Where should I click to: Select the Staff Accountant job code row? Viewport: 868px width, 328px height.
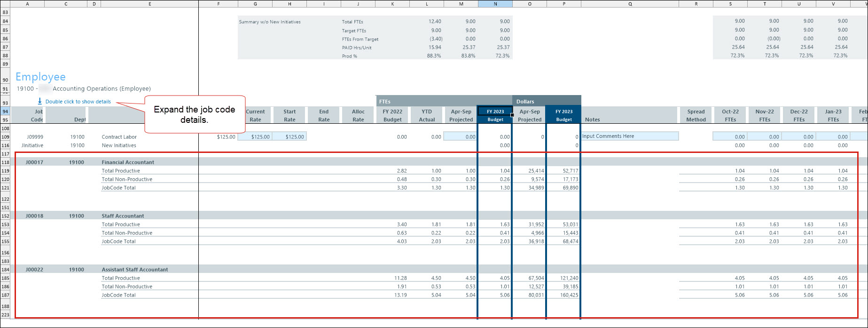pos(123,216)
